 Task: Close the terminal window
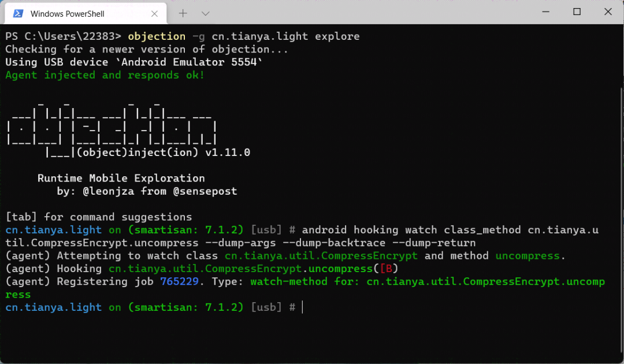[x=608, y=12]
